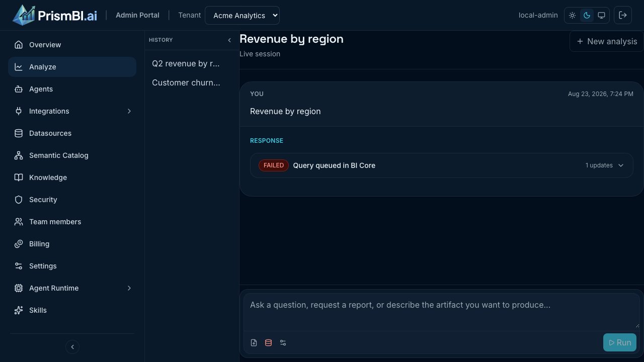The width and height of the screenshot is (644, 362).
Task: Open the Tenant Acme Analytics dropdown
Action: click(x=242, y=16)
